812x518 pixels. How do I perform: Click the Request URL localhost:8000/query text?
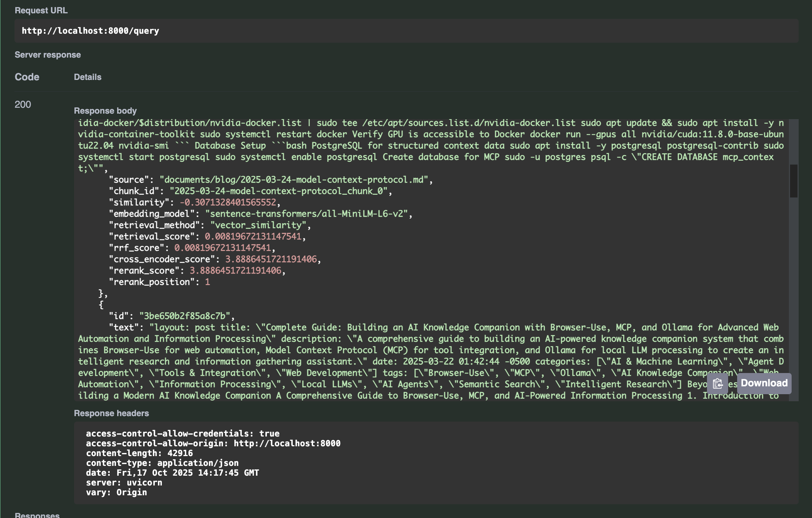tap(91, 31)
